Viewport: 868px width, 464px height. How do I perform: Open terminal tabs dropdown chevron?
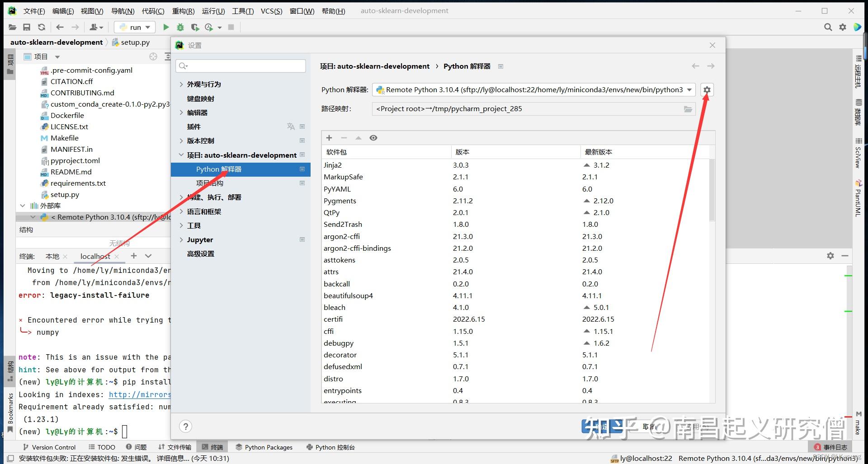pyautogui.click(x=148, y=256)
